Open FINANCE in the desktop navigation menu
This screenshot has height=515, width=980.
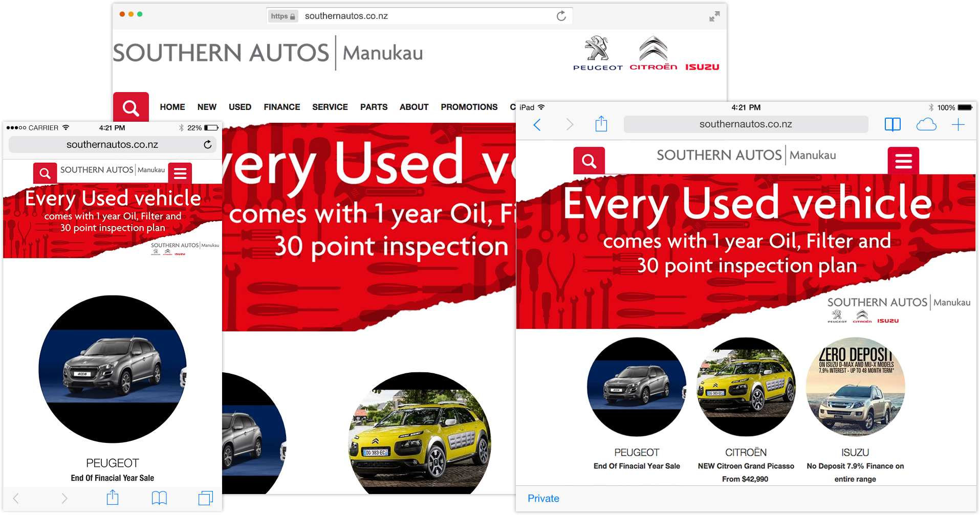tap(282, 107)
